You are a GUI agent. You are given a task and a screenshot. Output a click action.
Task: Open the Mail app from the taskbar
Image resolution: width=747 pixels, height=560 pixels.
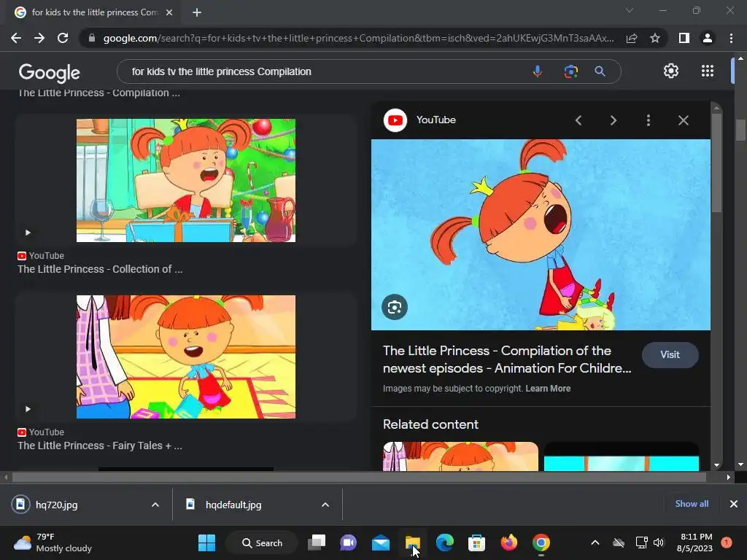pyautogui.click(x=381, y=542)
